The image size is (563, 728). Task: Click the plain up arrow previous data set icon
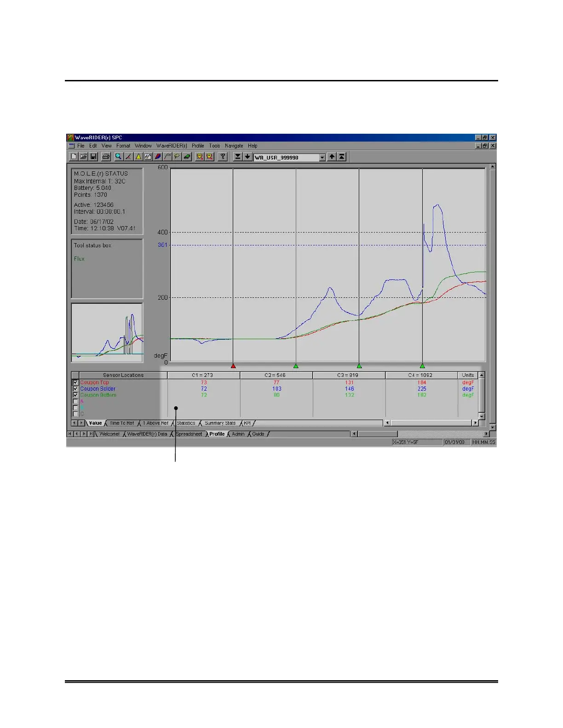coord(332,157)
